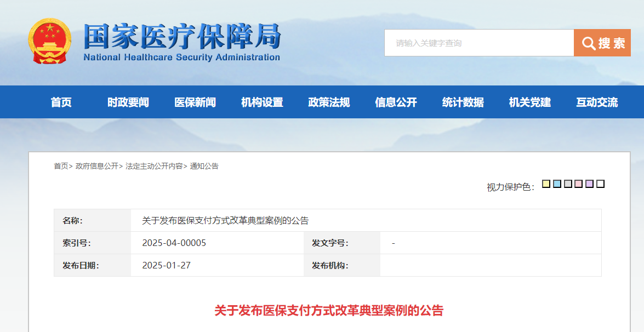Screen dimensions: 644x332
Task: Open the 时政要闻 section
Action: point(128,102)
